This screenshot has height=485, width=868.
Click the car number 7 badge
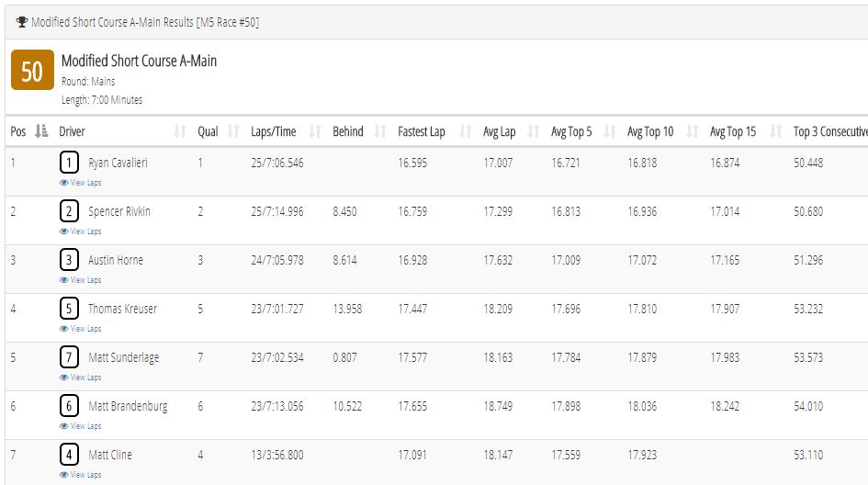(x=69, y=357)
